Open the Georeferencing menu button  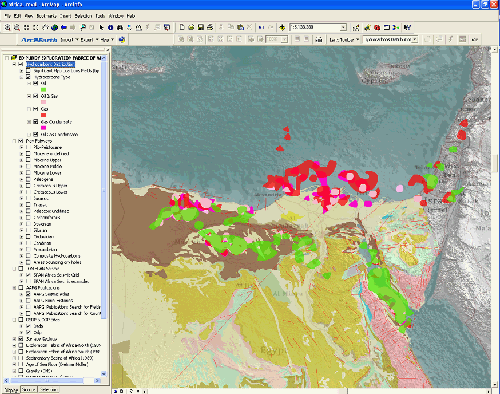click(344, 40)
